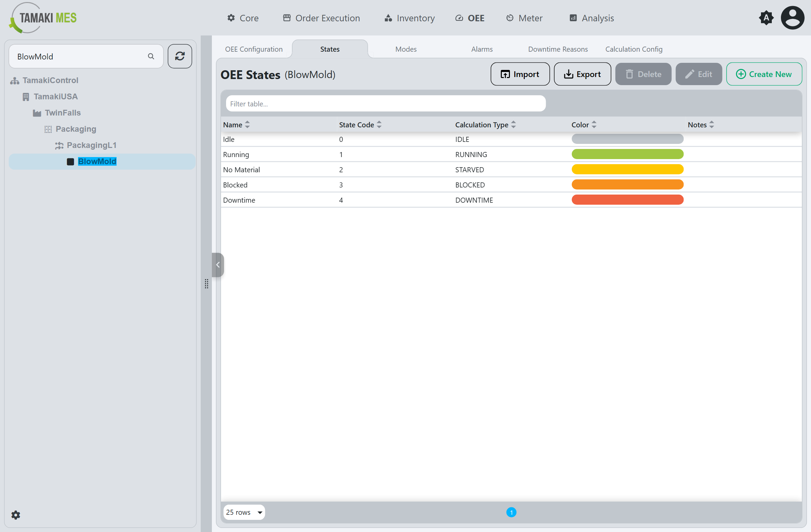
Task: Open the user account avatar
Action: [x=793, y=18]
